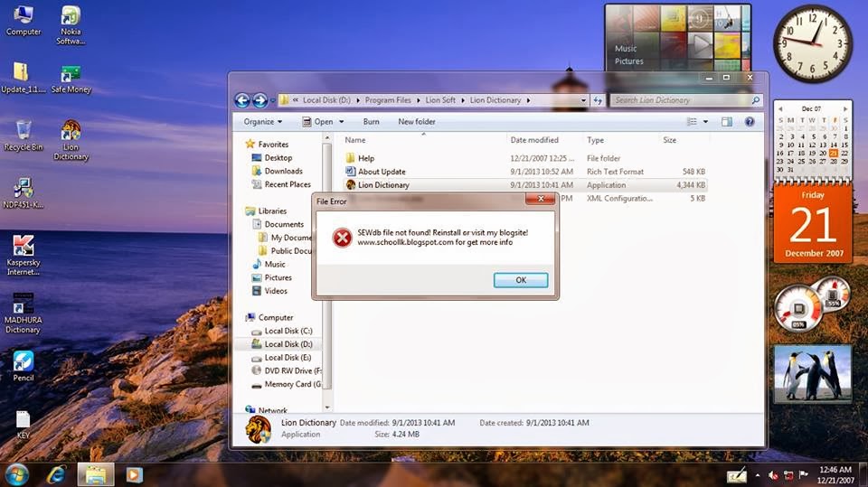The height and width of the screenshot is (487, 868).
Task: Go forward in Explorer window
Action: [259, 100]
